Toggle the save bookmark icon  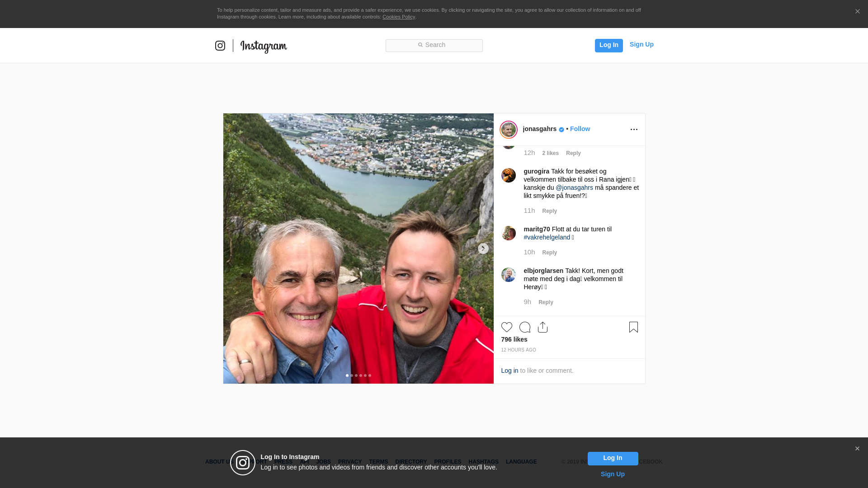click(633, 327)
